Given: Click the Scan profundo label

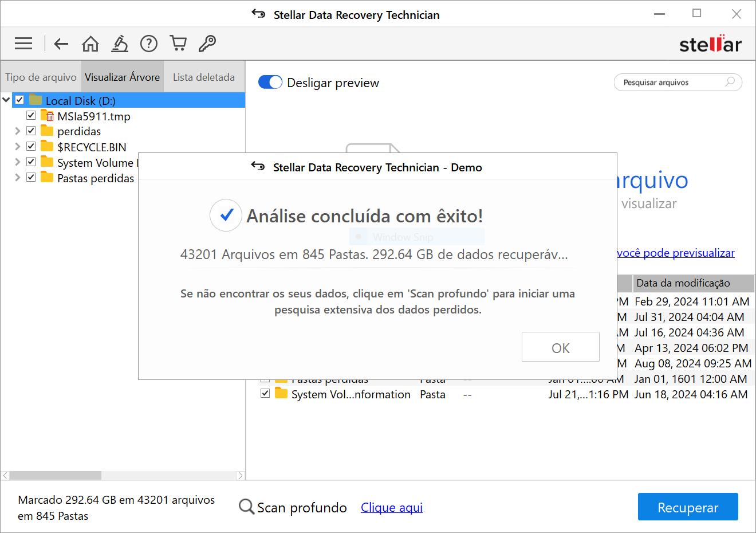Looking at the screenshot, I should click(302, 508).
